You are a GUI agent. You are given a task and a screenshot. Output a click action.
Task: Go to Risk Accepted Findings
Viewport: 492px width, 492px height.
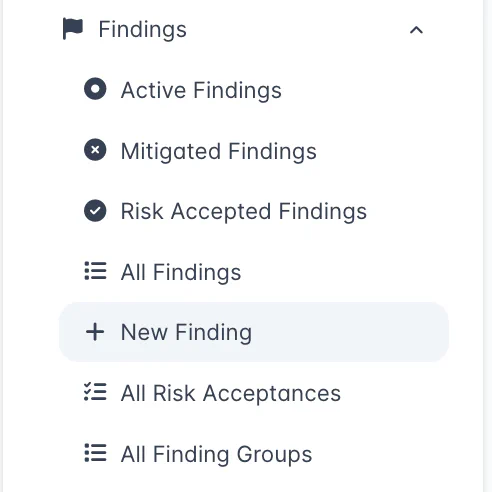244,212
